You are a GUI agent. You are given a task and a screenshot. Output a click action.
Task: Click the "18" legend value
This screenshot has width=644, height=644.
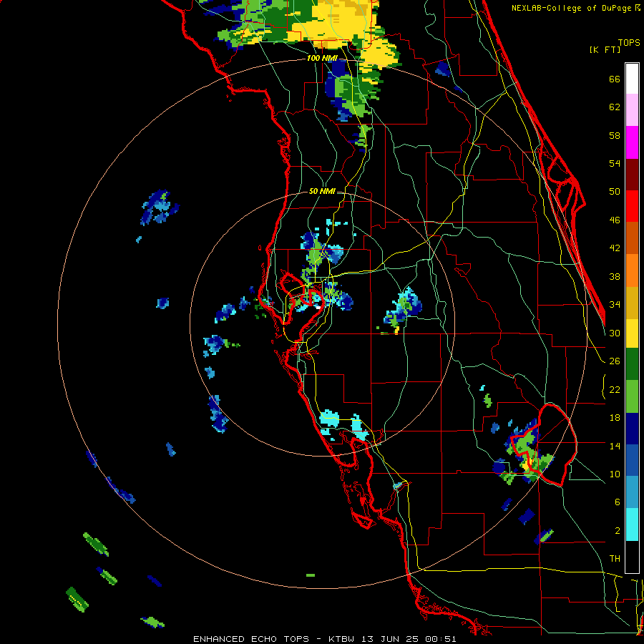(615, 418)
